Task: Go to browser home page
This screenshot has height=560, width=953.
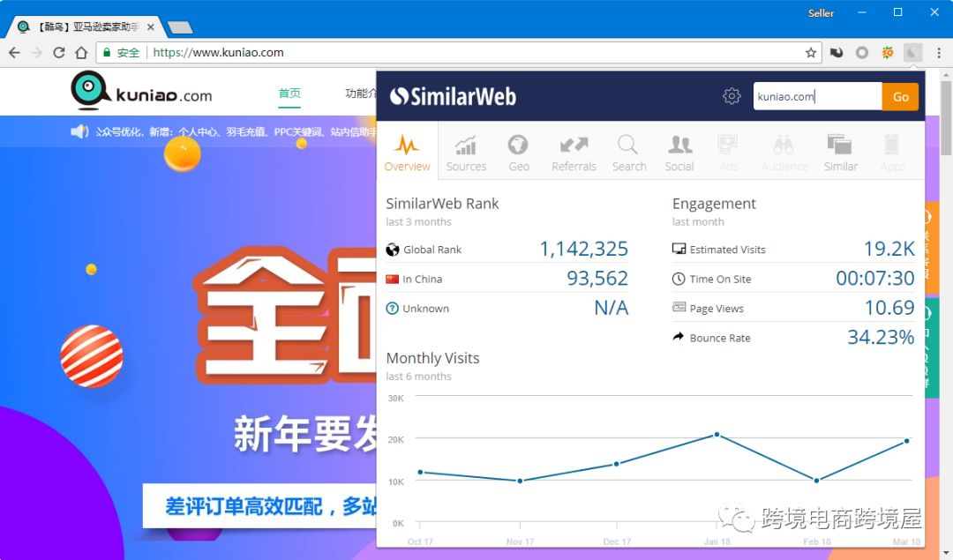Action: pyautogui.click(x=81, y=53)
